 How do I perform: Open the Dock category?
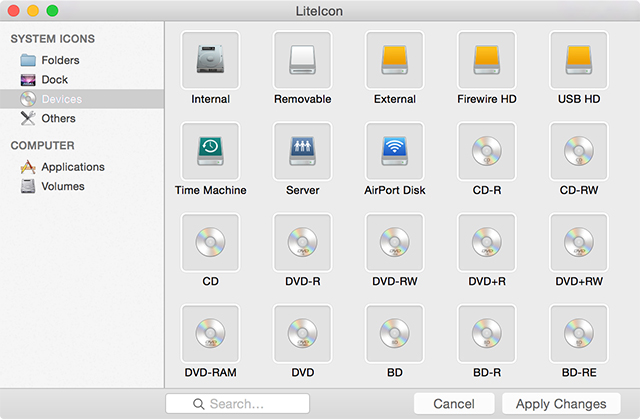pyautogui.click(x=82, y=80)
